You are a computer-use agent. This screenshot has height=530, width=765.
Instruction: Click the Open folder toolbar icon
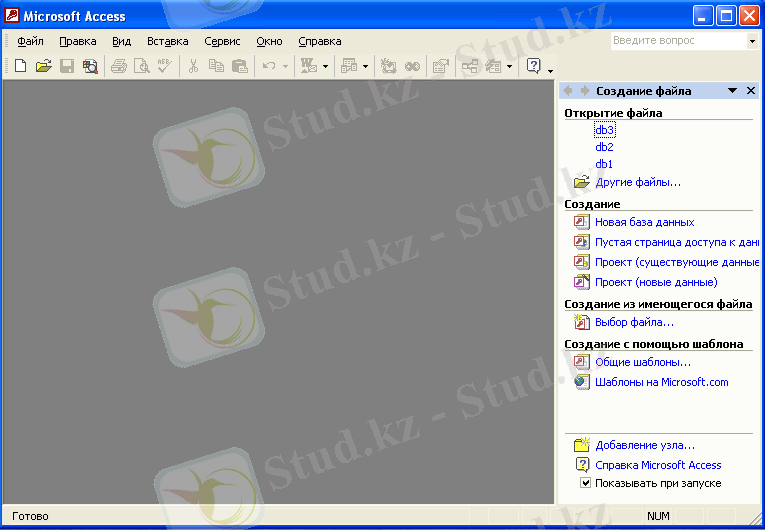(43, 66)
